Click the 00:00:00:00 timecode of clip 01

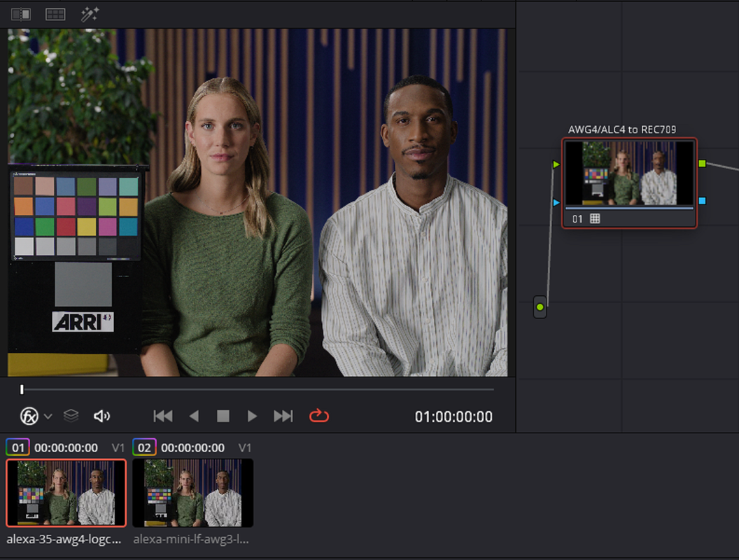[66, 448]
